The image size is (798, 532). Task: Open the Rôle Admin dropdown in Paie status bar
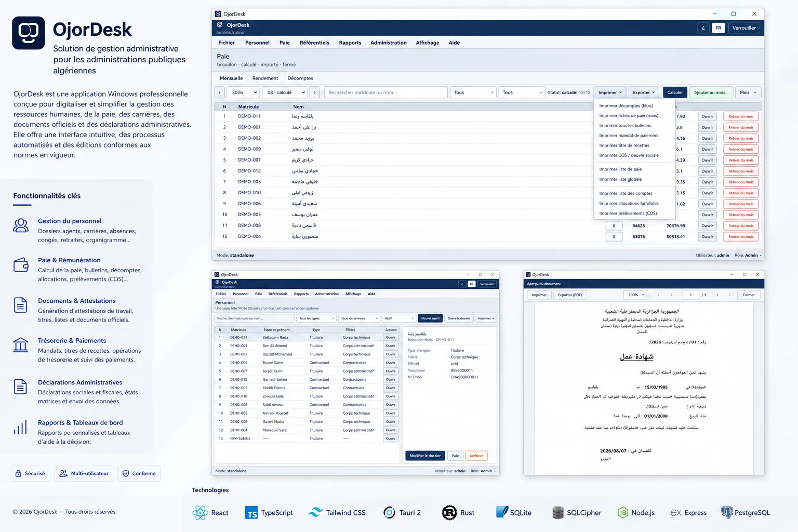point(748,255)
